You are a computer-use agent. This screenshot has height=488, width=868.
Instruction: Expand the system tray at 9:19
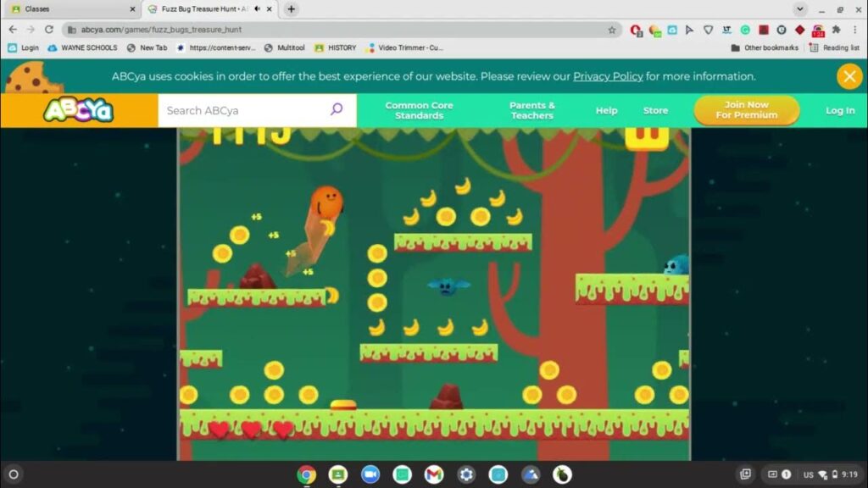(831, 474)
